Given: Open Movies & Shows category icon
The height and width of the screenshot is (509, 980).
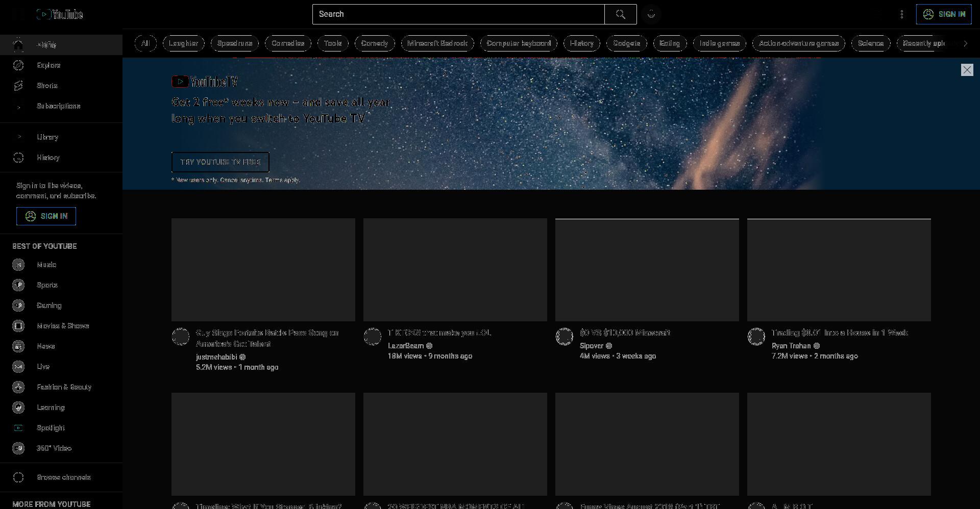Looking at the screenshot, I should click(x=18, y=326).
